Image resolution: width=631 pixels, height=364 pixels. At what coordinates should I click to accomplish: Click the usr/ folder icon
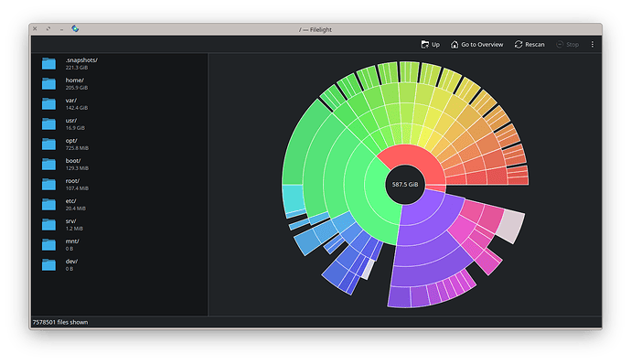pos(48,124)
